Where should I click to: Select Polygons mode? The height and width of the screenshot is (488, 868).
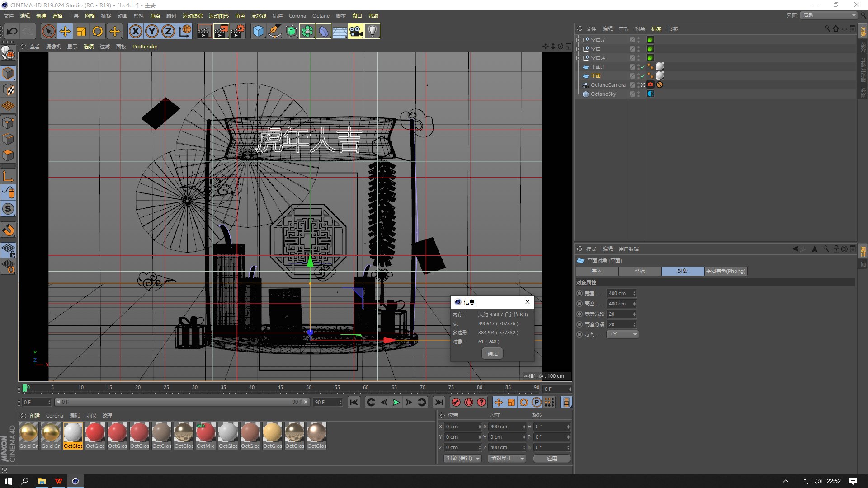click(8, 155)
